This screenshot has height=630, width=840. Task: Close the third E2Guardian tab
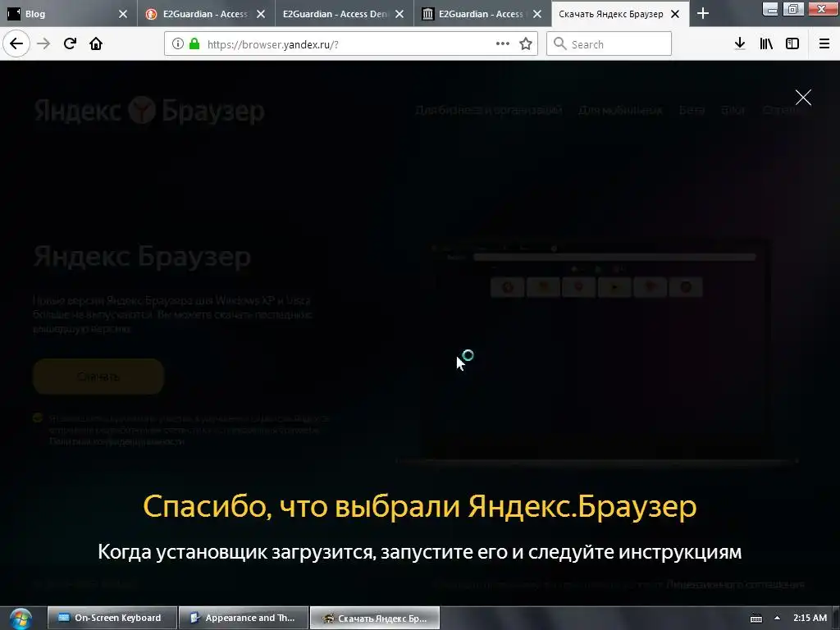click(x=537, y=14)
